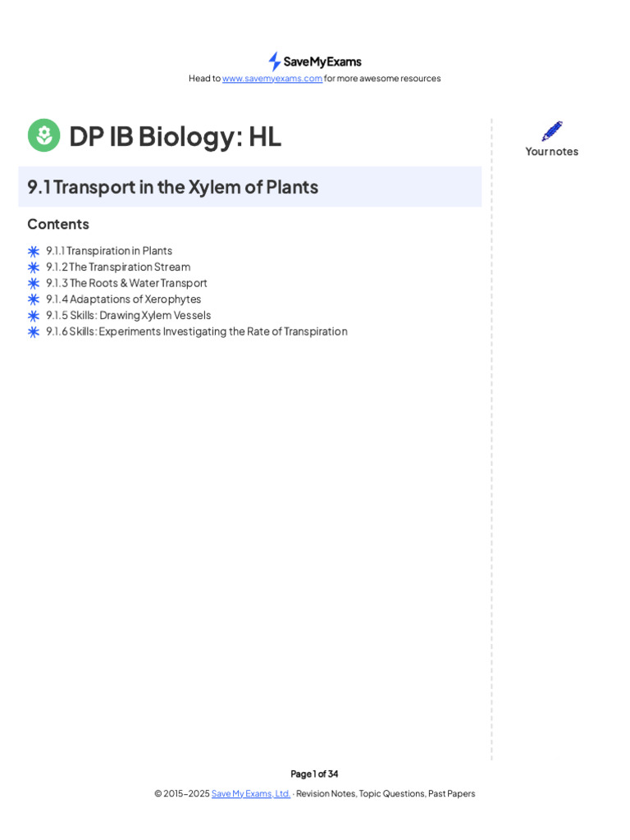
Task: Click the 'Page 1 of 34' footer text
Action: point(314,774)
